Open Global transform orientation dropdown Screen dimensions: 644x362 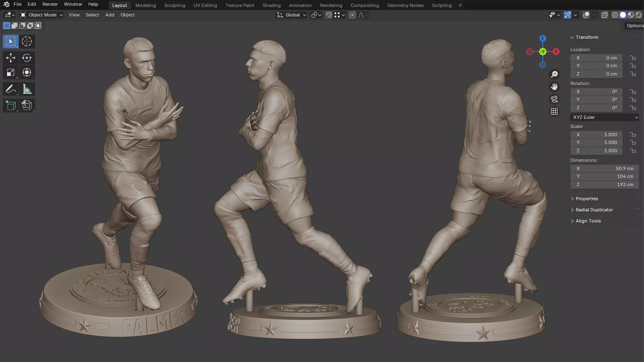pos(291,15)
